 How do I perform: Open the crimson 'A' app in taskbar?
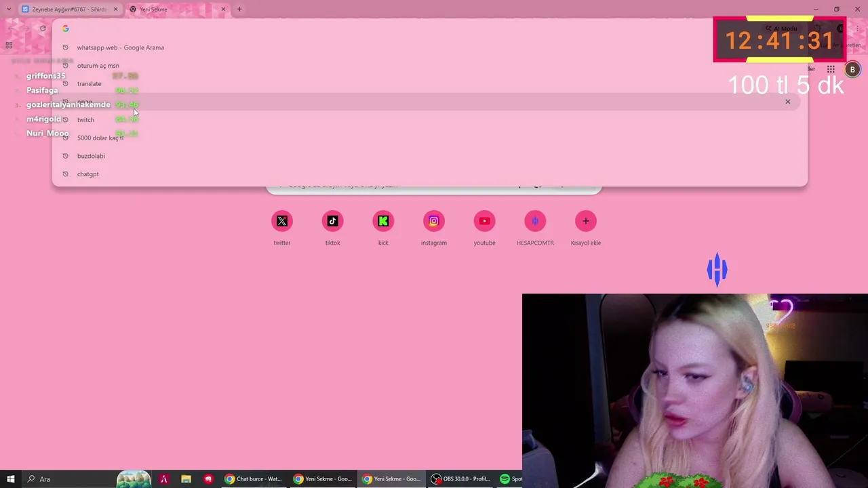pos(163,479)
